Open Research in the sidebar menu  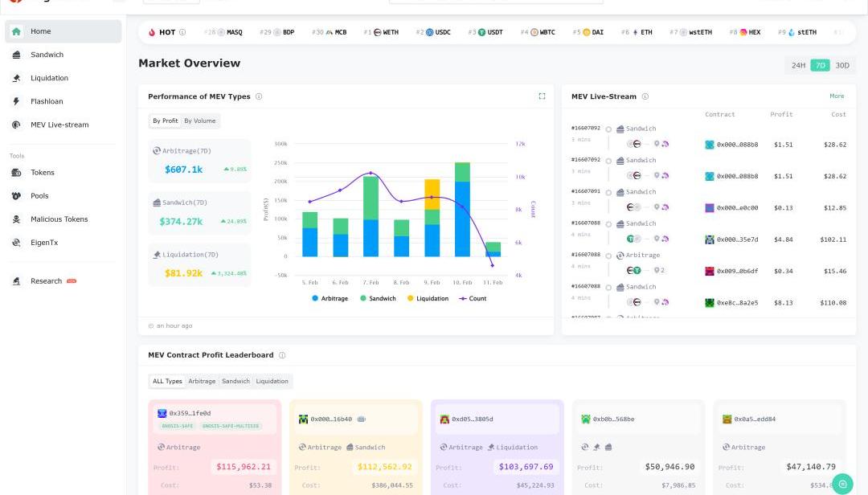point(46,281)
